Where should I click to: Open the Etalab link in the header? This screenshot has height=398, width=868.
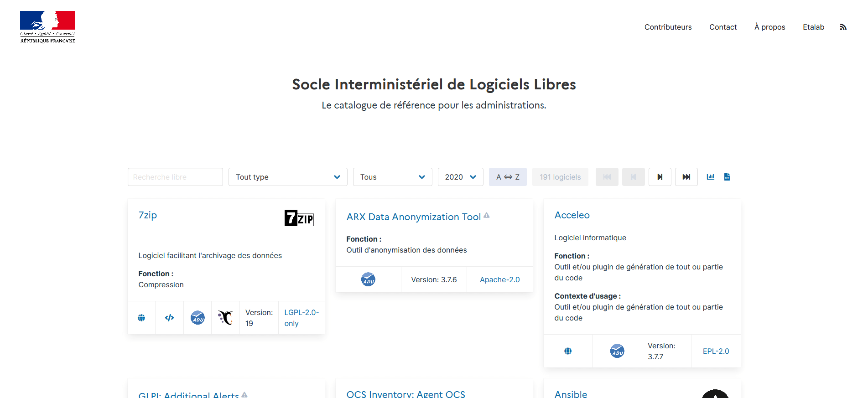click(813, 27)
